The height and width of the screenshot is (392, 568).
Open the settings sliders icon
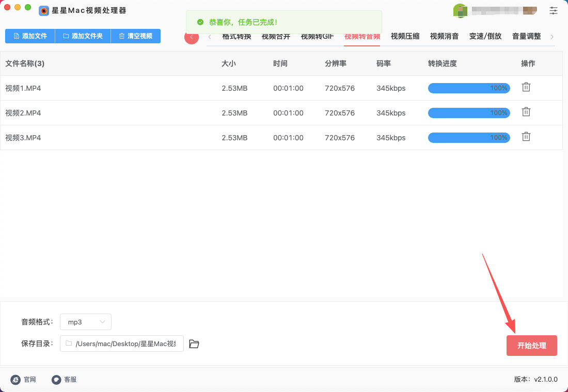(554, 10)
